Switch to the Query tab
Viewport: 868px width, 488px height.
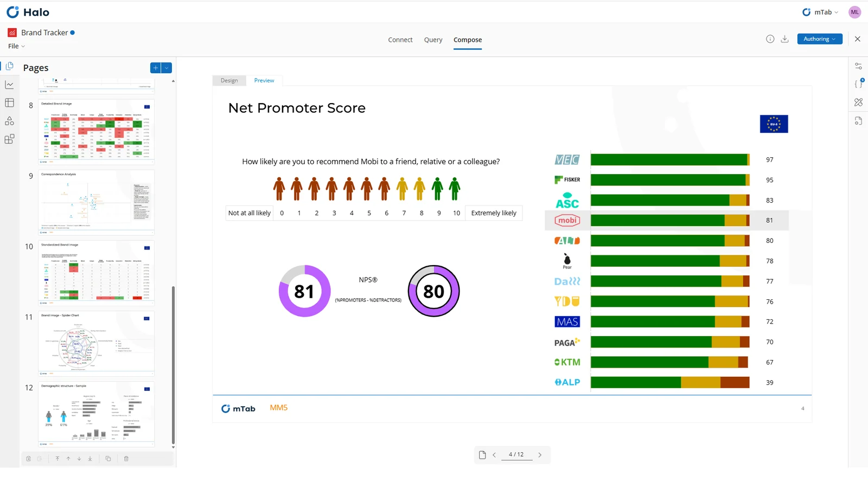433,40
